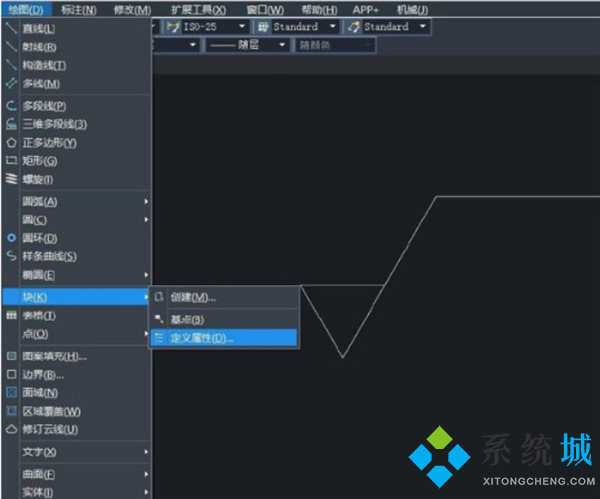Open the 标注(N) menu
The height and width of the screenshot is (499, 600).
[x=78, y=9]
